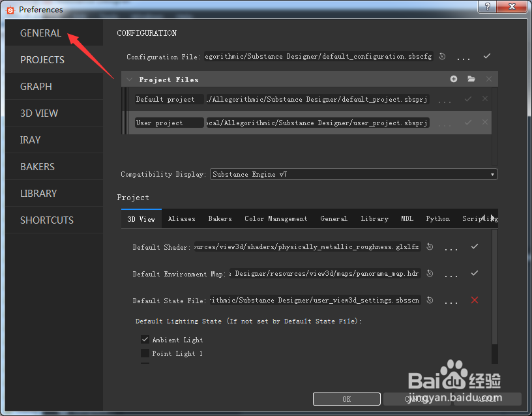The image size is (532, 416).
Task: Click the Configuration File path field
Action: tap(319, 56)
